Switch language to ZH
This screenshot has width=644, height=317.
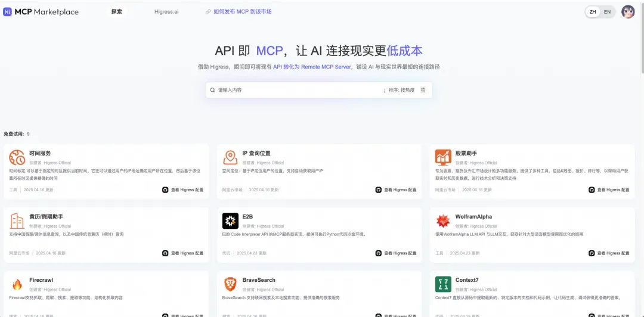(593, 12)
